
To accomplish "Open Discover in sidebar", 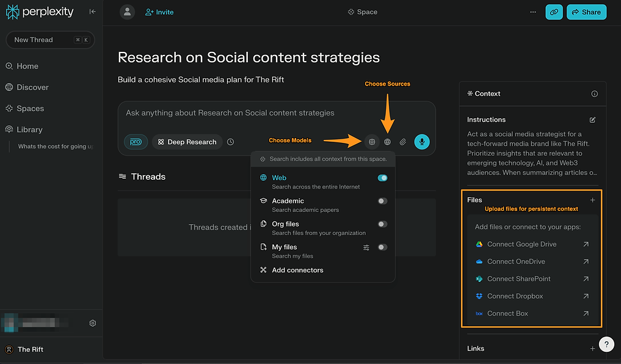I will pyautogui.click(x=27, y=87).
